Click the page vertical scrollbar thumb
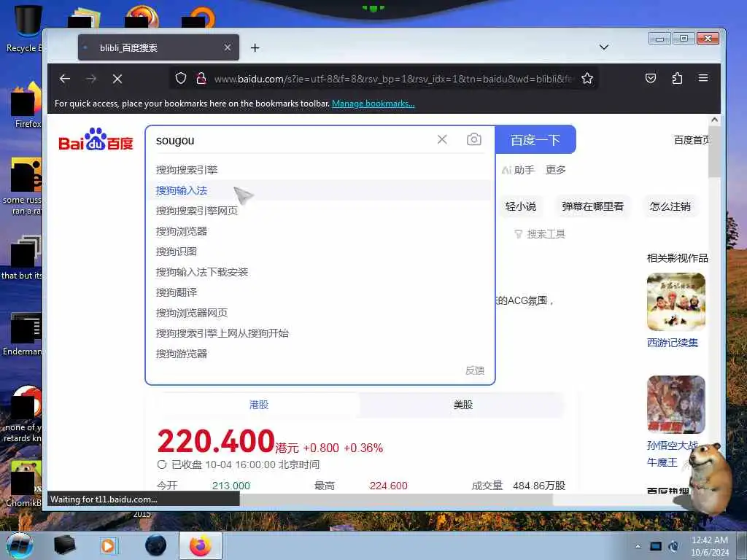The height and width of the screenshot is (560, 747). (x=714, y=152)
